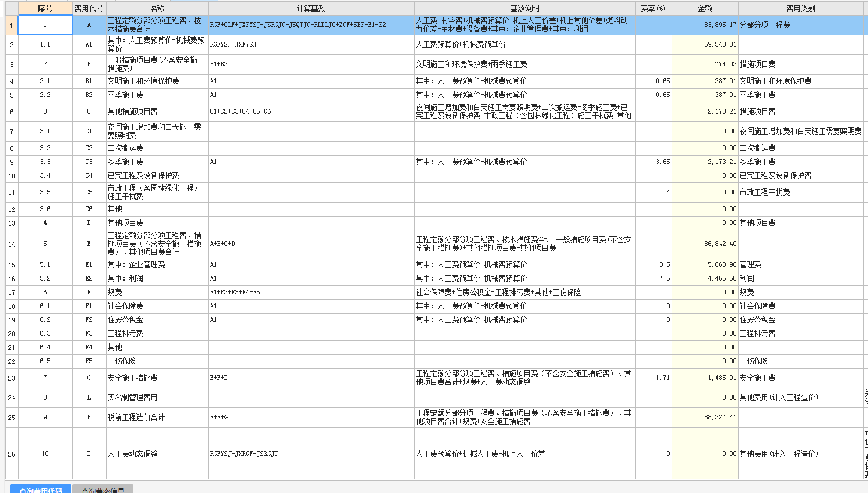Click the pre-tax total 88,327.41
The height and width of the screenshot is (493, 868).
tap(705, 418)
